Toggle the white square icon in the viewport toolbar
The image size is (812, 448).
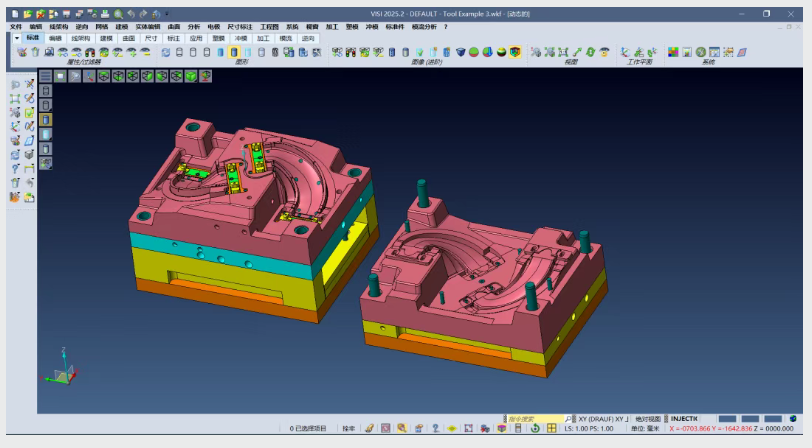coord(60,75)
